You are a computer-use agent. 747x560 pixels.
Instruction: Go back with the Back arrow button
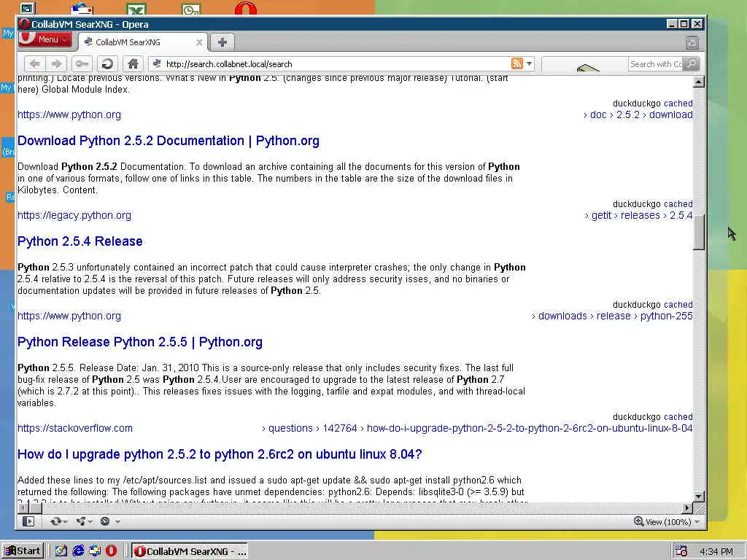(35, 64)
